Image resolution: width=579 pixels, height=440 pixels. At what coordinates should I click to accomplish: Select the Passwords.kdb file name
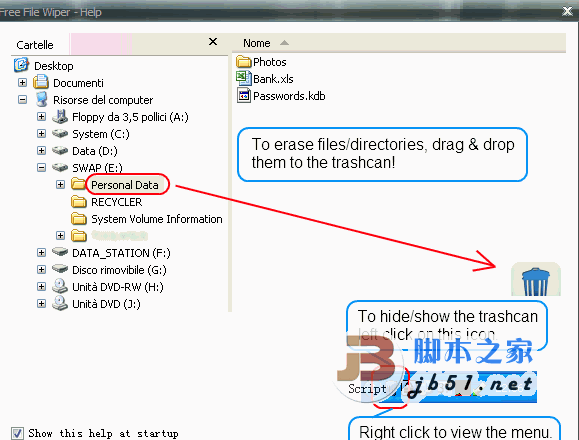click(289, 96)
